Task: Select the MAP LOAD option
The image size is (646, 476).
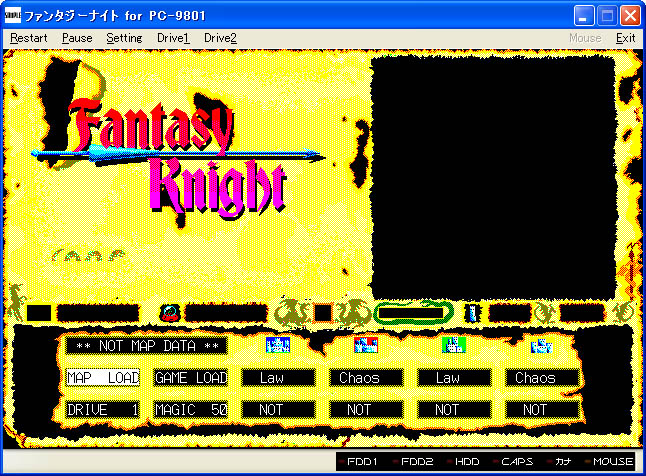Action: 103,378
